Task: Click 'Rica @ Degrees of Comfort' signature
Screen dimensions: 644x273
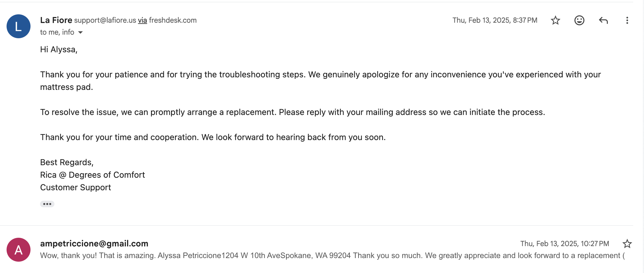Action: tap(92, 175)
